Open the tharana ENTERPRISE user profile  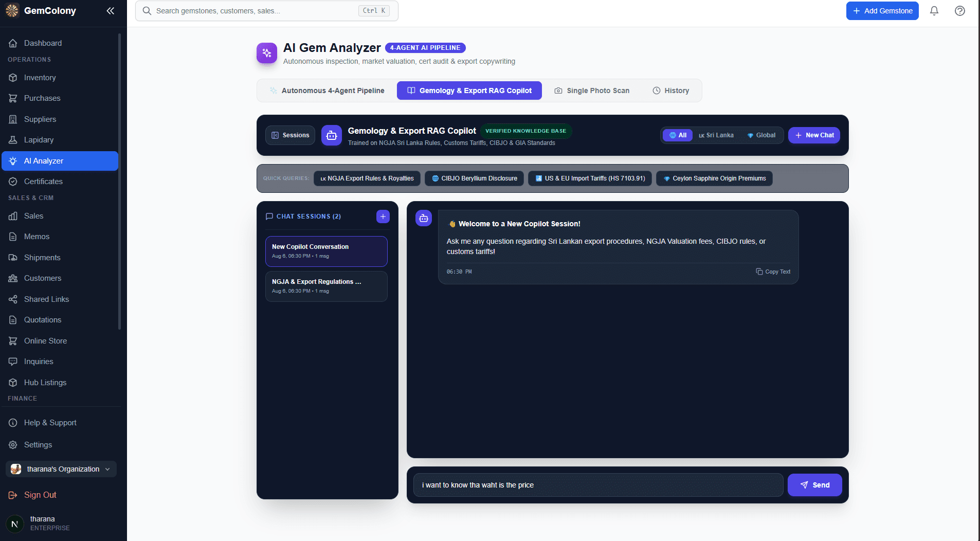(x=38, y=524)
